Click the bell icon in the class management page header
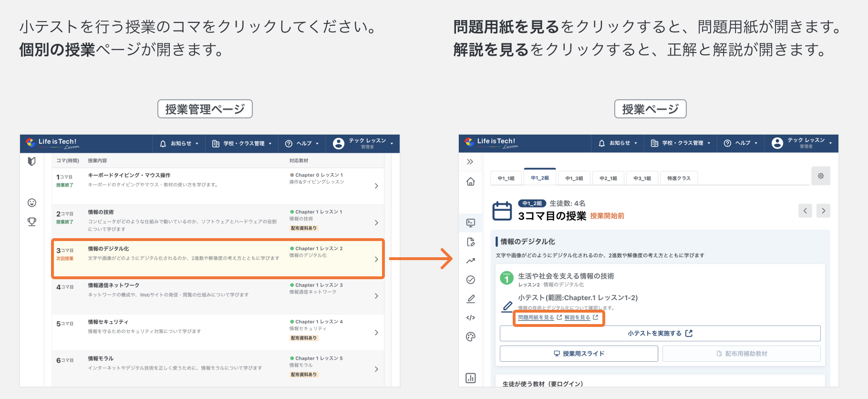The image size is (868, 399). [163, 144]
